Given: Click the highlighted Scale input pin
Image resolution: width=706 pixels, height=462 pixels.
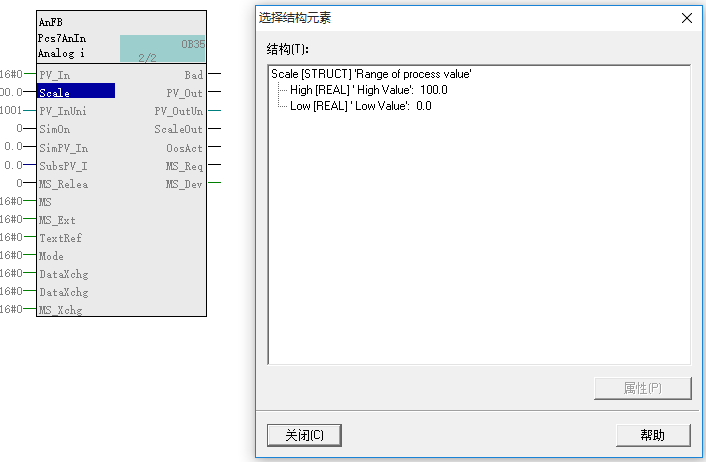Looking at the screenshot, I should click(75, 92).
